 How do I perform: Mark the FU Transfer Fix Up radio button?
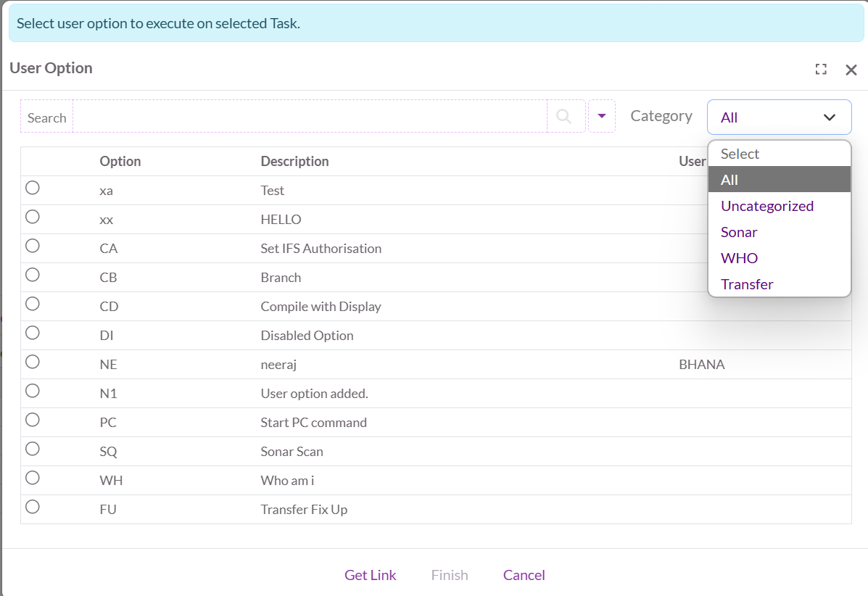click(33, 507)
